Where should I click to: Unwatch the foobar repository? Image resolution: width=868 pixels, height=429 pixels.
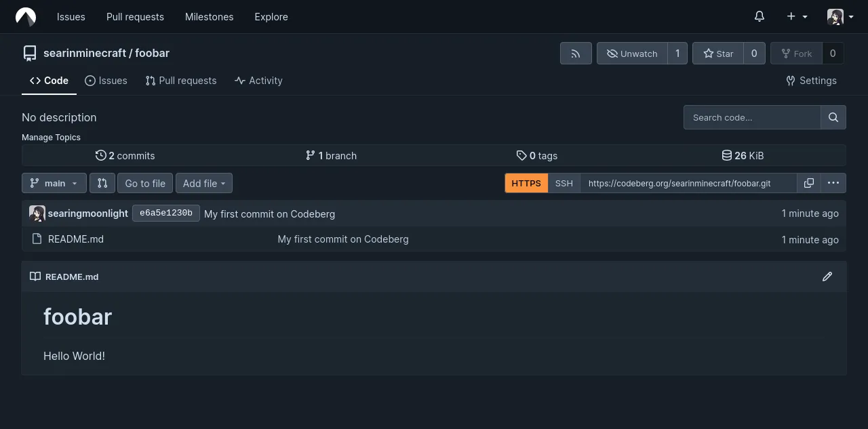633,53
